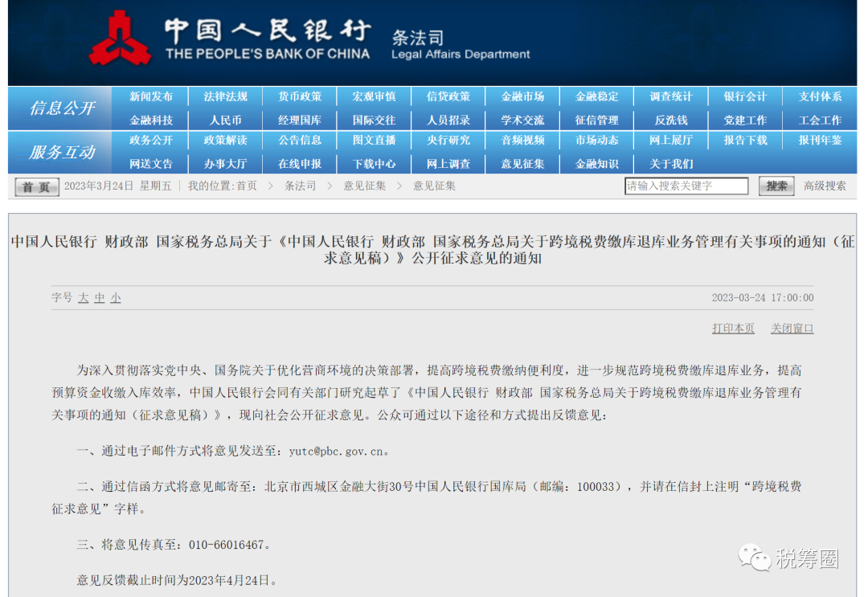Screen dimensions: 868x597
Task: Open 宏观审慎 navigation item
Action: point(375,97)
